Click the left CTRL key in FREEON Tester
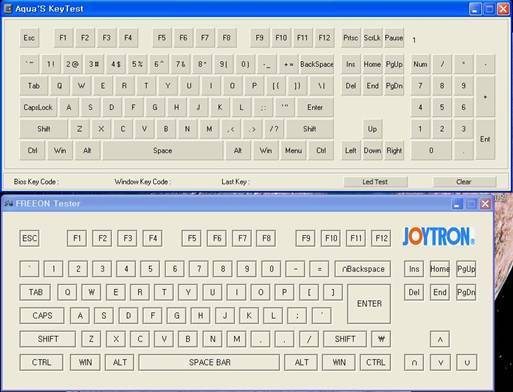 (41, 362)
